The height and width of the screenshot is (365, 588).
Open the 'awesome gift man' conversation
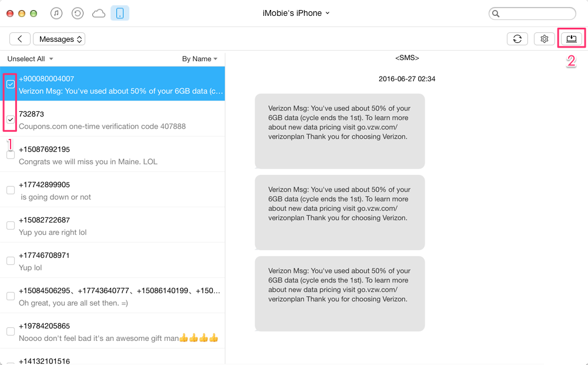(112, 331)
